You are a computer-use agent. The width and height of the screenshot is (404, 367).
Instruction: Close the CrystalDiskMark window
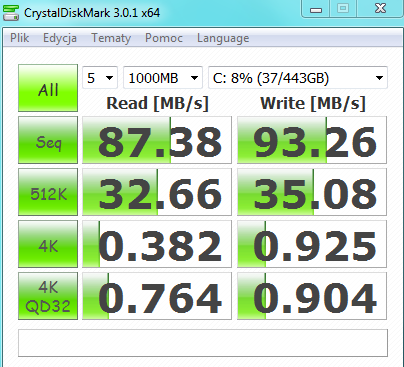click(380, 9)
